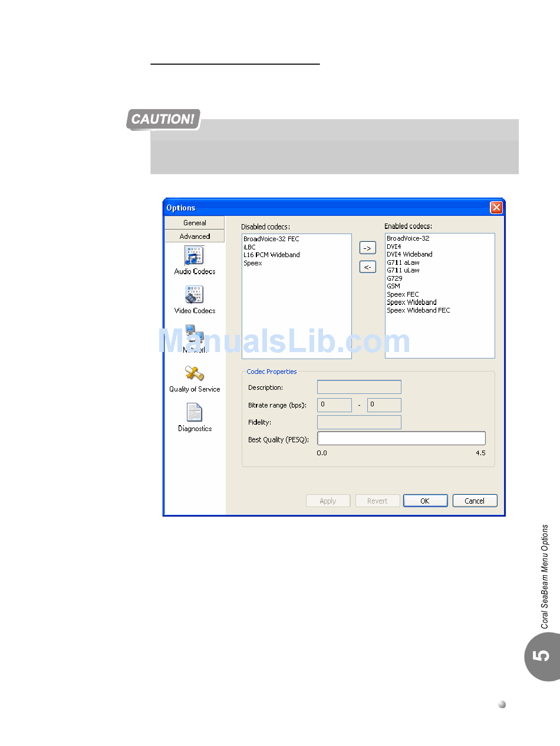This screenshot has height=746, width=560.
Task: Select Speex Wideband FEC in enabled codecs
Action: click(418, 310)
